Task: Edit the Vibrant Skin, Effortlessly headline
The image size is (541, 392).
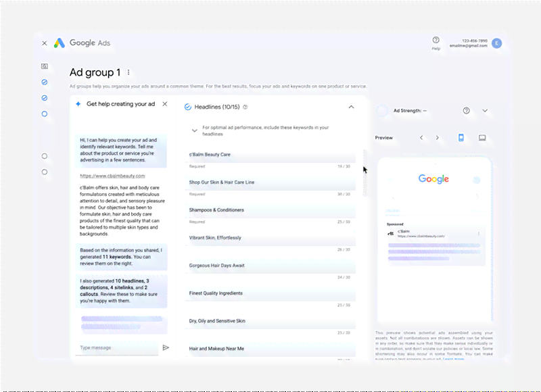Action: tap(270, 238)
